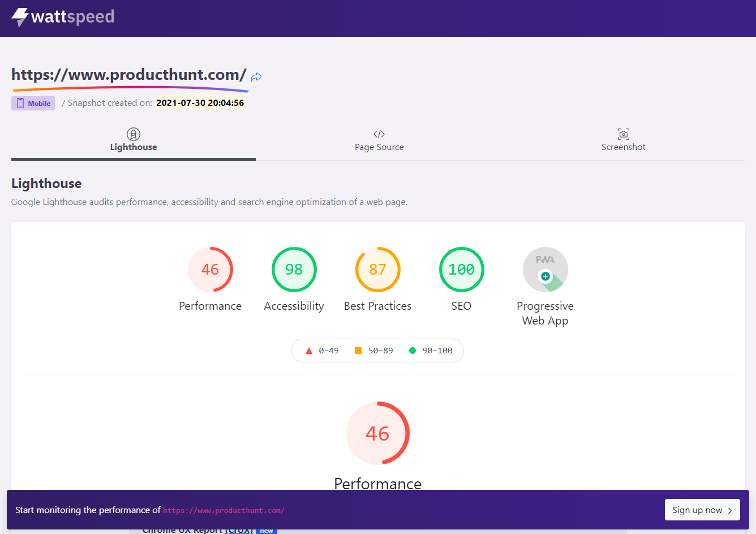This screenshot has width=756, height=534.
Task: Click the Best Practices label
Action: click(377, 306)
